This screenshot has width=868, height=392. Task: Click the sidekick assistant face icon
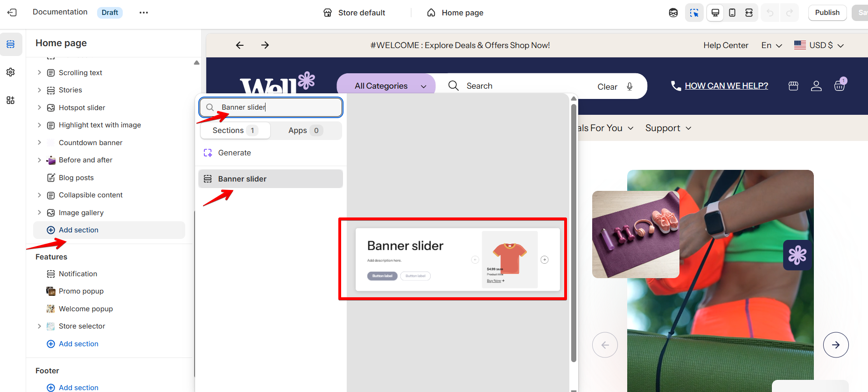pyautogui.click(x=673, y=13)
